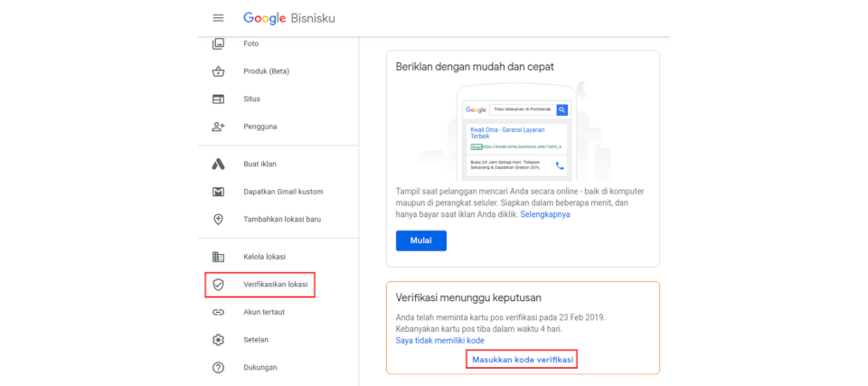Screen dimensions: 868x386
Task: Click the Situs website icon
Action: coord(218,99)
